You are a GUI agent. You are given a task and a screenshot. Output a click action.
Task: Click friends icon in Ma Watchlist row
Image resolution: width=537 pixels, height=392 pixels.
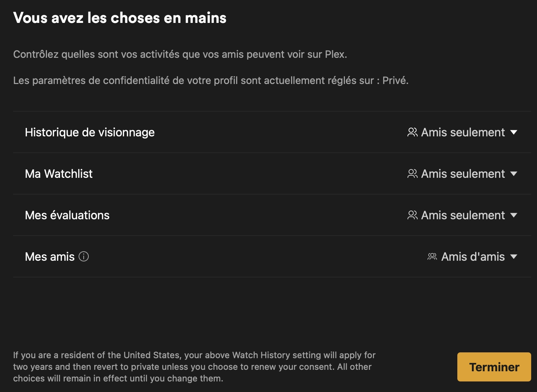click(412, 174)
